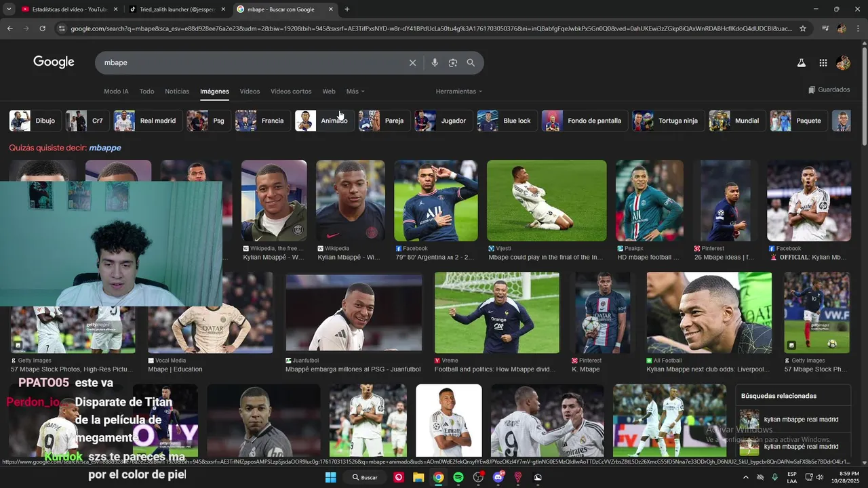Click the taskbar Buscar search box
This screenshot has width=868, height=488.
click(364, 477)
